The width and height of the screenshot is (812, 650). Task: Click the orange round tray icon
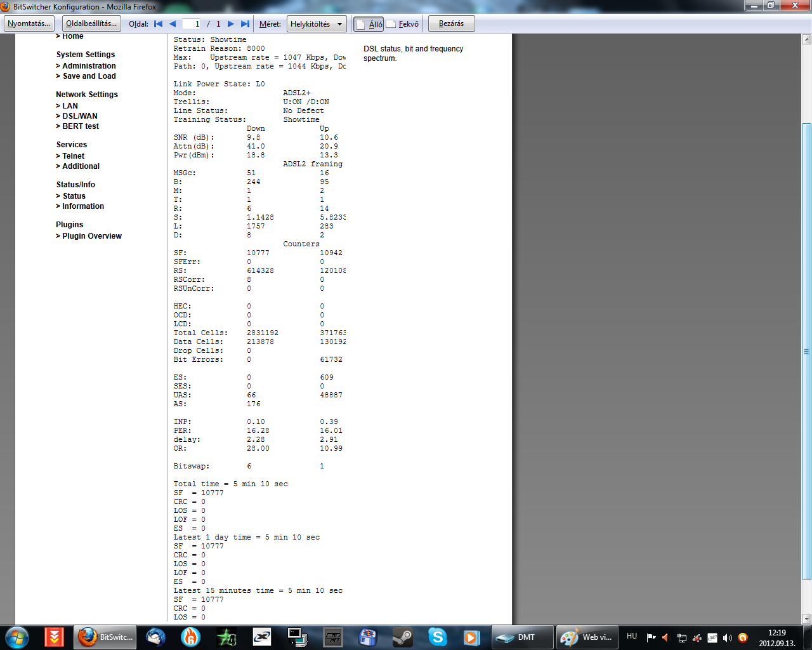(x=743, y=638)
